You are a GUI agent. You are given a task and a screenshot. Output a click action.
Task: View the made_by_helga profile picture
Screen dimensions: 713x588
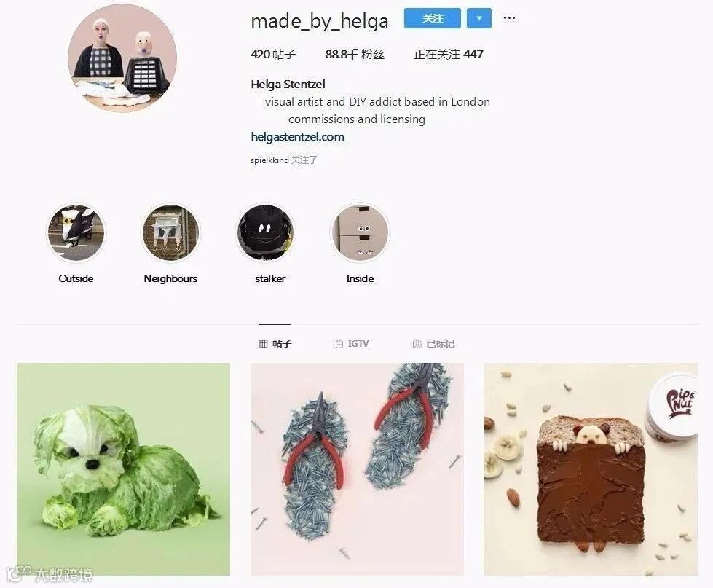coord(122,58)
